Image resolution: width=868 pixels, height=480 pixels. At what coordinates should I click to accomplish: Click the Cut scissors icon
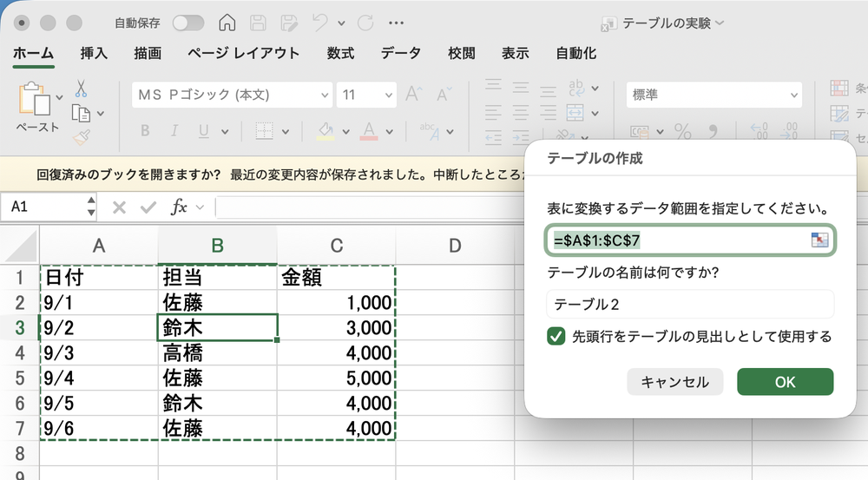tap(81, 88)
